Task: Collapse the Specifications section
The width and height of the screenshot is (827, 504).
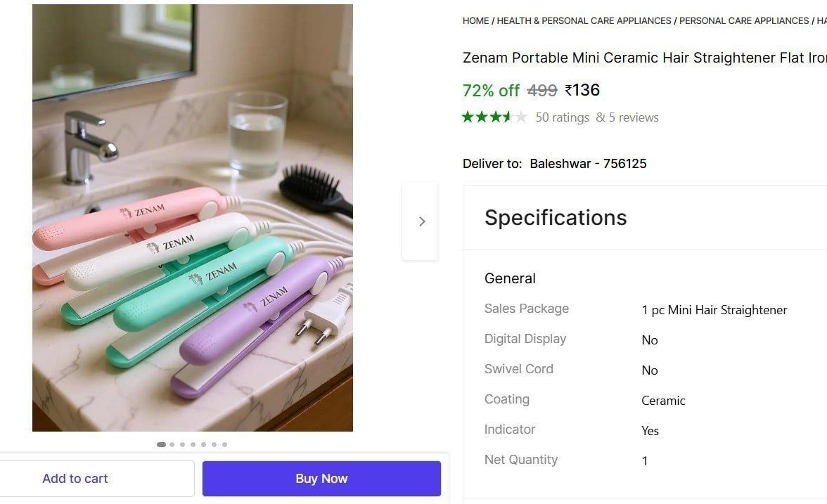Action: (x=555, y=217)
